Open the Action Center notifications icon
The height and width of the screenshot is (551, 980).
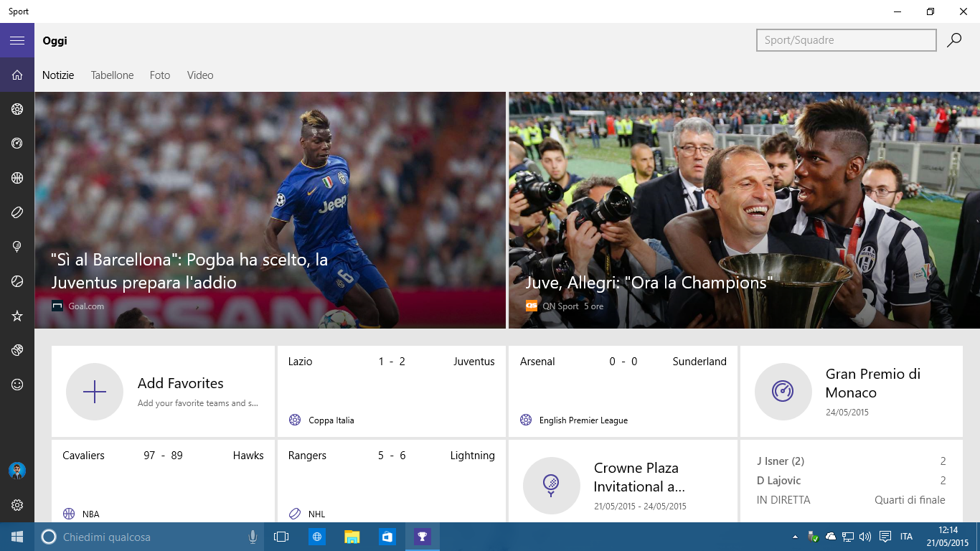click(x=885, y=537)
